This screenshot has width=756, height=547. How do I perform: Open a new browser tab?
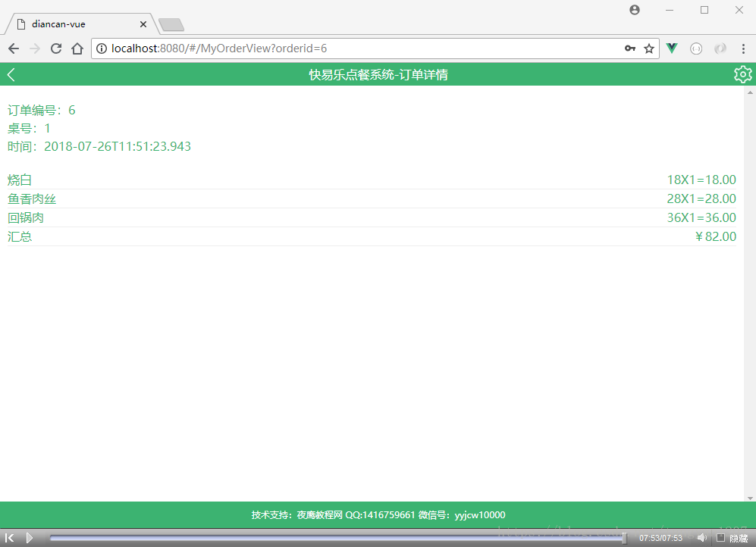(x=171, y=24)
